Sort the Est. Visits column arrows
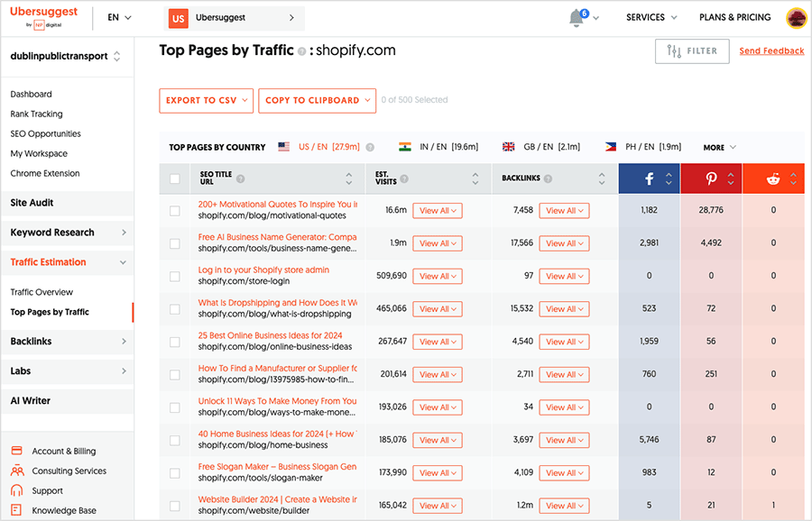 point(475,178)
